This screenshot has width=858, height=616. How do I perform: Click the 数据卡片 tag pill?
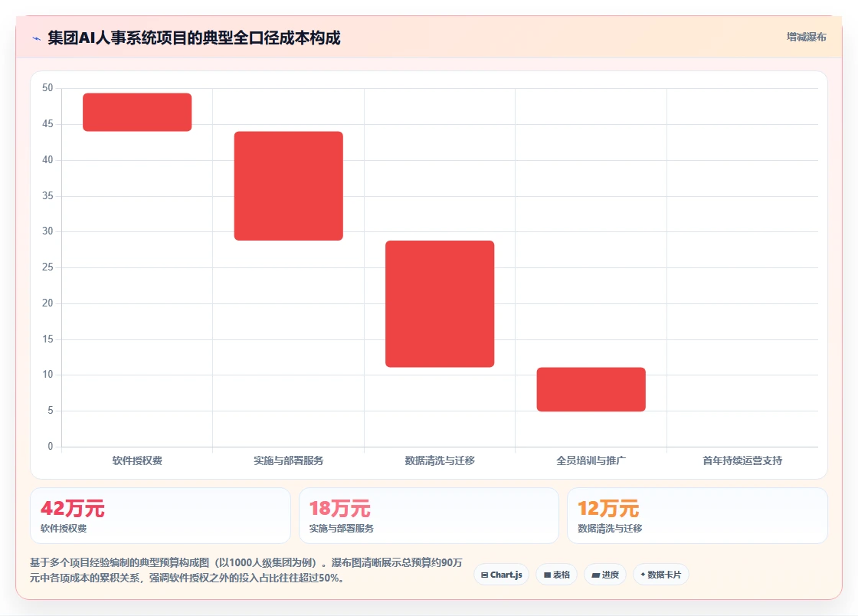click(661, 575)
